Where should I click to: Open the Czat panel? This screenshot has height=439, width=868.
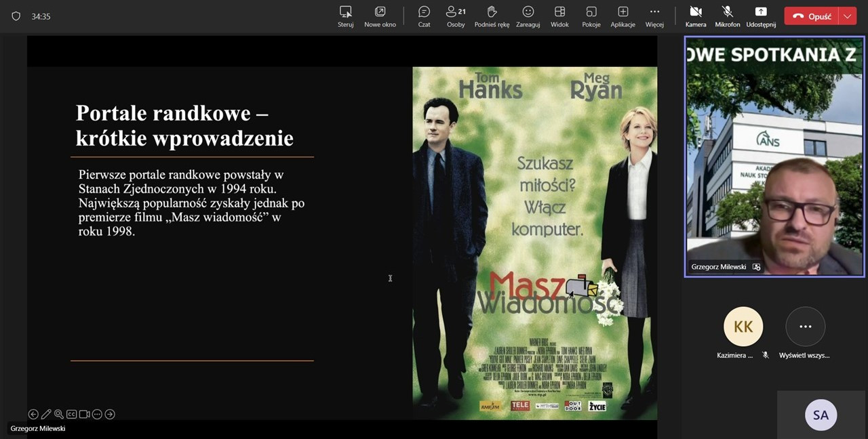pos(424,16)
